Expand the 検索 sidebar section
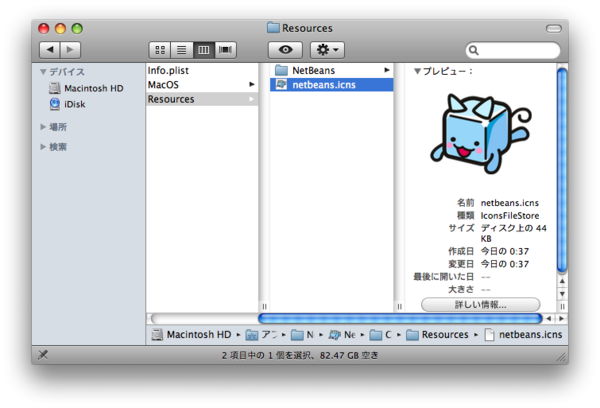Screen dimensions: 600x408 (x=43, y=147)
